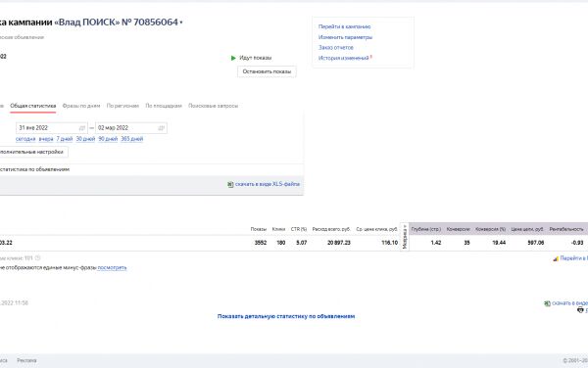Viewport: 588px width, 368px height.
Task: Click XLS file icon in grey bar
Action: tap(230, 184)
